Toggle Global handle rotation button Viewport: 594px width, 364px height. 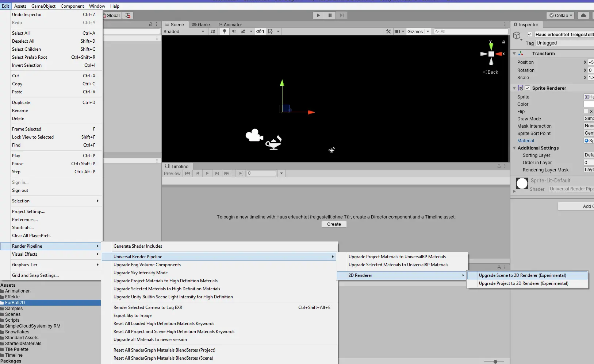(x=111, y=15)
